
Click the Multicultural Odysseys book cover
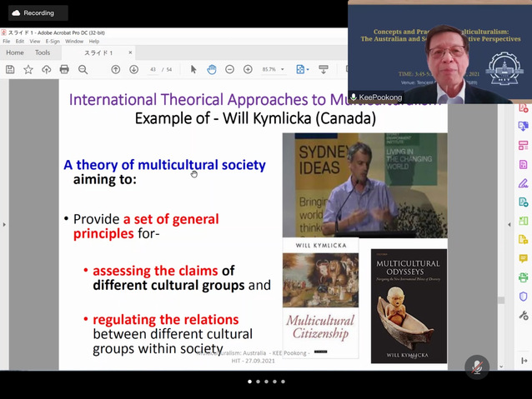pyautogui.click(x=409, y=306)
